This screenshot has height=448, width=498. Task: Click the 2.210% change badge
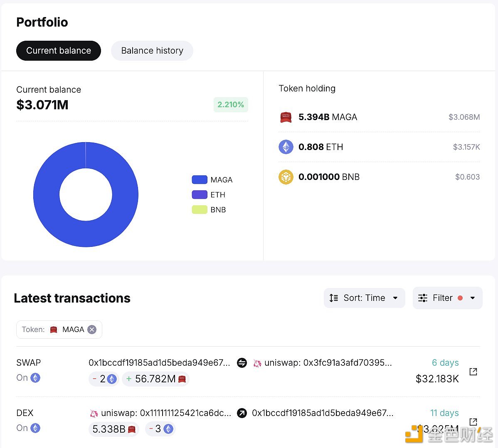(231, 104)
